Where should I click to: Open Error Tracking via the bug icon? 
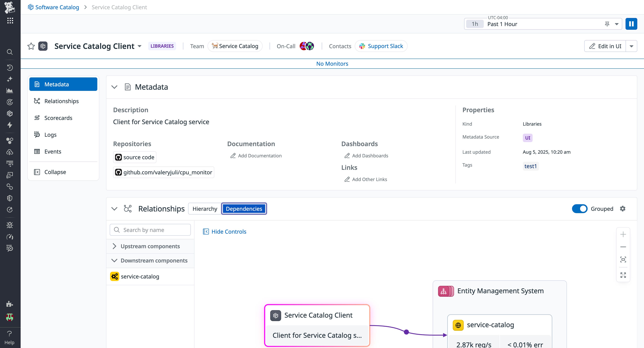point(10,225)
